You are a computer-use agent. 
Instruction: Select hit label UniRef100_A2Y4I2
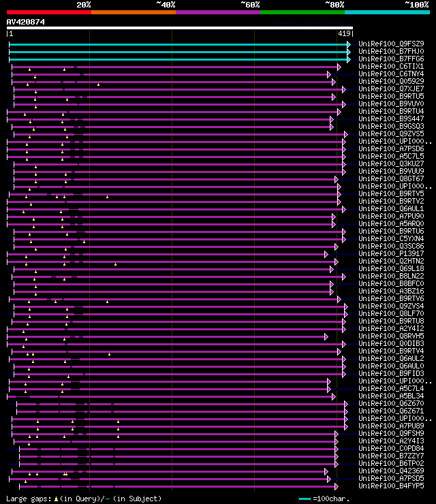pyautogui.click(x=391, y=328)
